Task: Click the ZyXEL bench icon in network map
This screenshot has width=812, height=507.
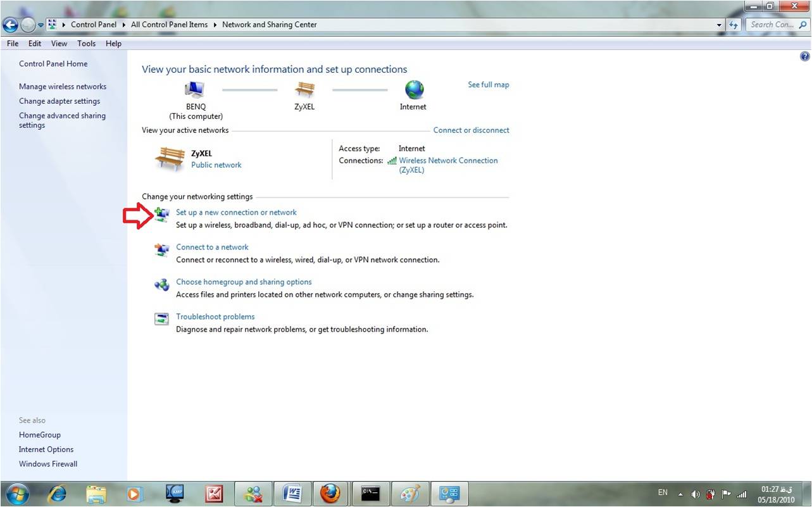Action: (304, 89)
